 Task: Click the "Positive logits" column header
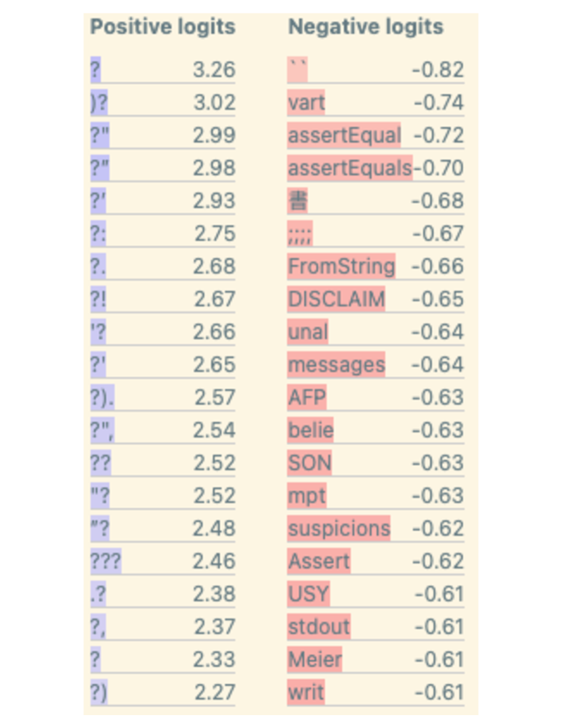tap(163, 27)
